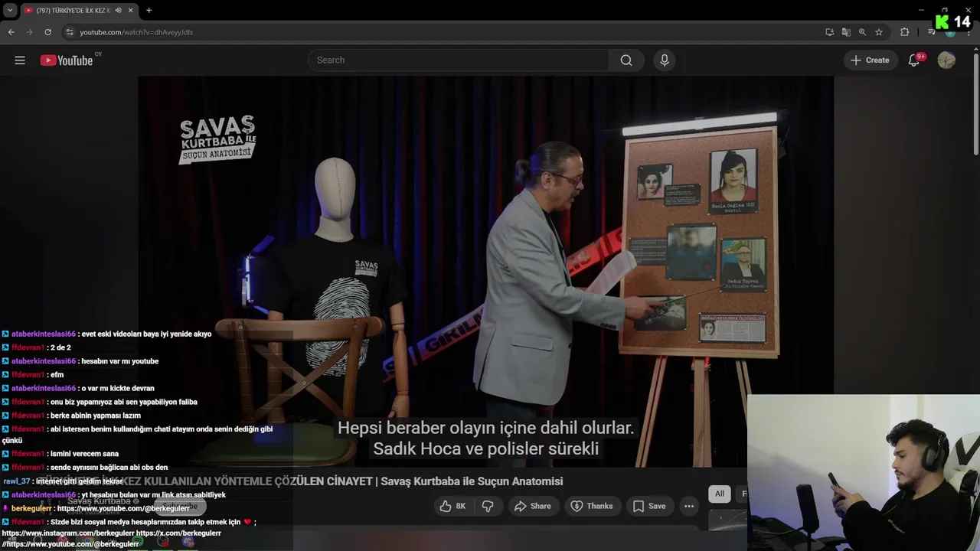Open site information icon in address bar
The height and width of the screenshot is (551, 980).
(x=70, y=32)
